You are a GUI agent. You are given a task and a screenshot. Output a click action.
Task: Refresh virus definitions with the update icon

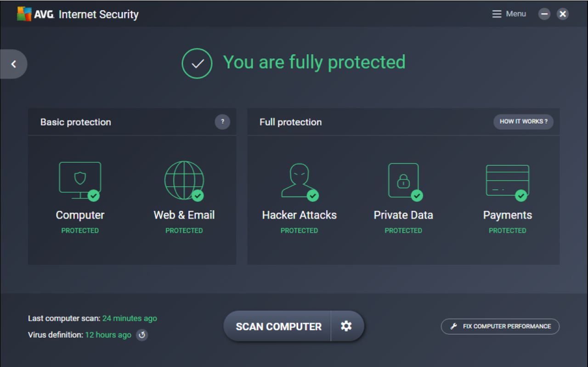tap(142, 335)
